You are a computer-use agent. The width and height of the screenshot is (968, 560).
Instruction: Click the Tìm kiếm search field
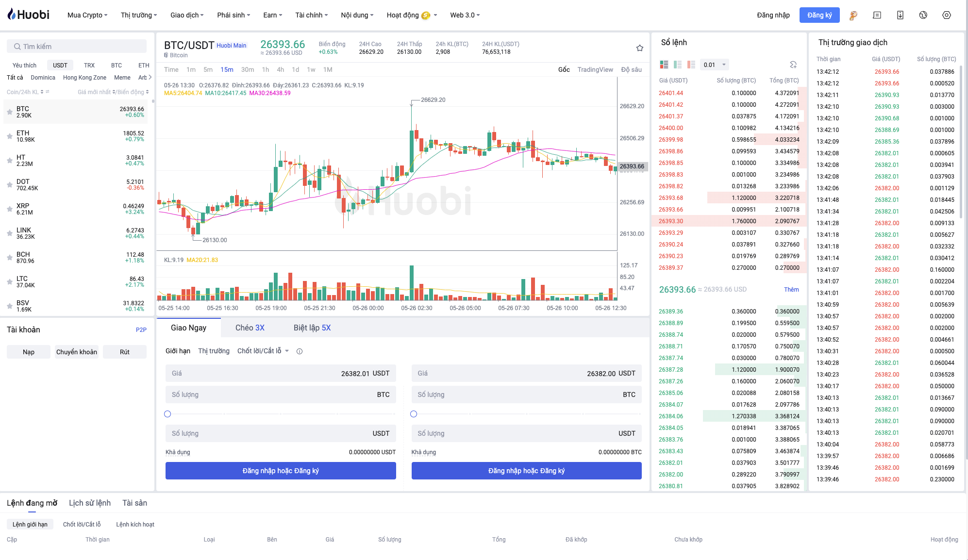77,47
